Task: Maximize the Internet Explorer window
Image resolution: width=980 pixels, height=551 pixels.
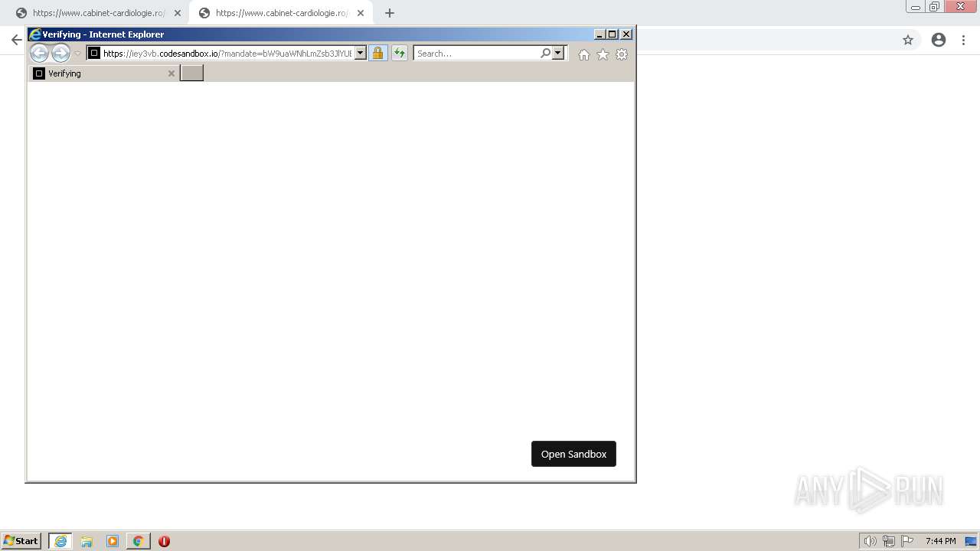Action: 612,34
